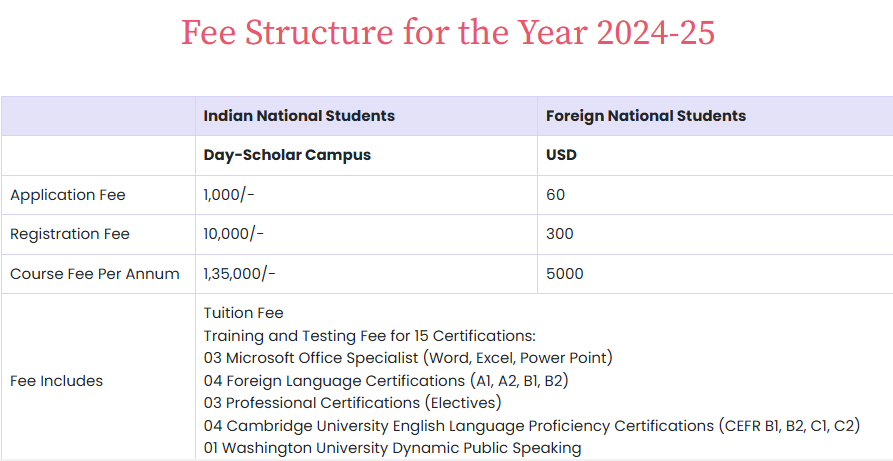Click the 1,000/- application fee value
The width and height of the screenshot is (893, 461).
pyautogui.click(x=229, y=195)
